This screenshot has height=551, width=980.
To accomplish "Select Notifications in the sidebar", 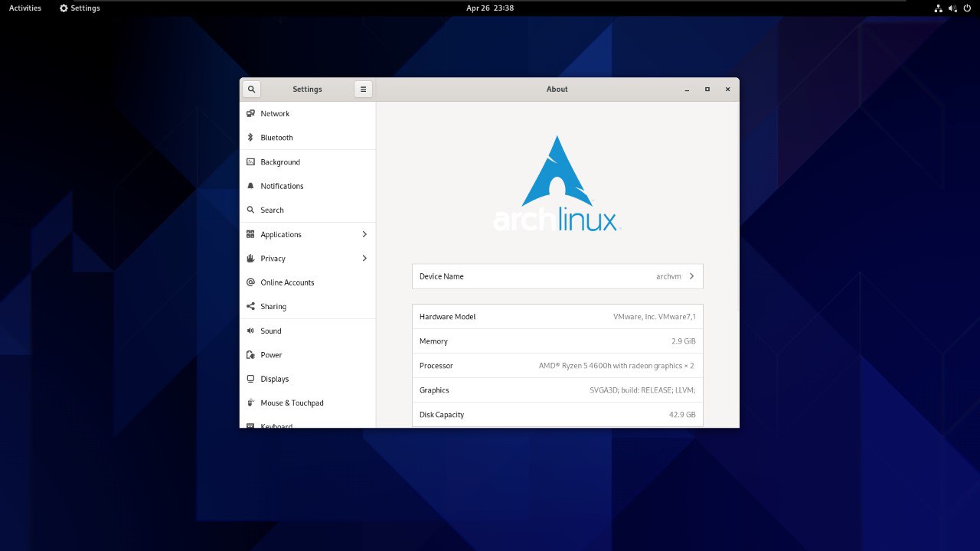I will click(308, 186).
